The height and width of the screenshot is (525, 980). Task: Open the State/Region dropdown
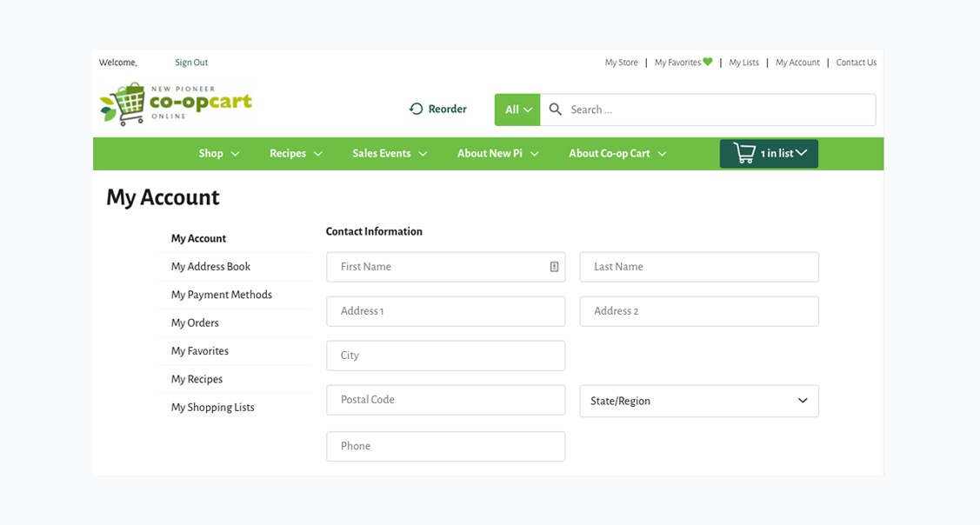pos(699,402)
